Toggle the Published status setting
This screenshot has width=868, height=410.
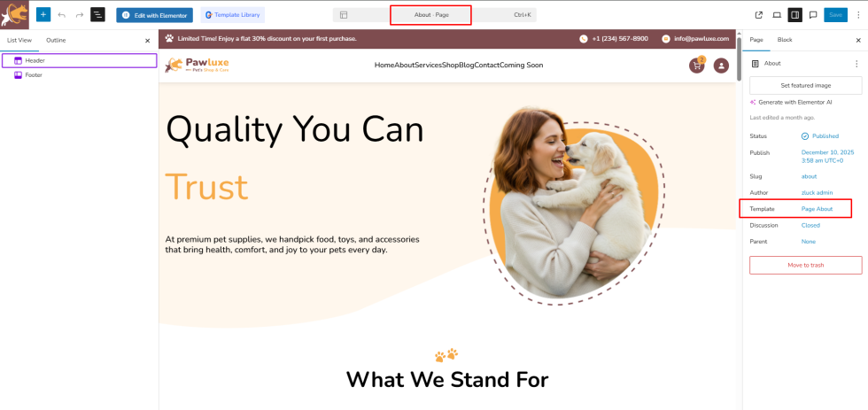[820, 135]
